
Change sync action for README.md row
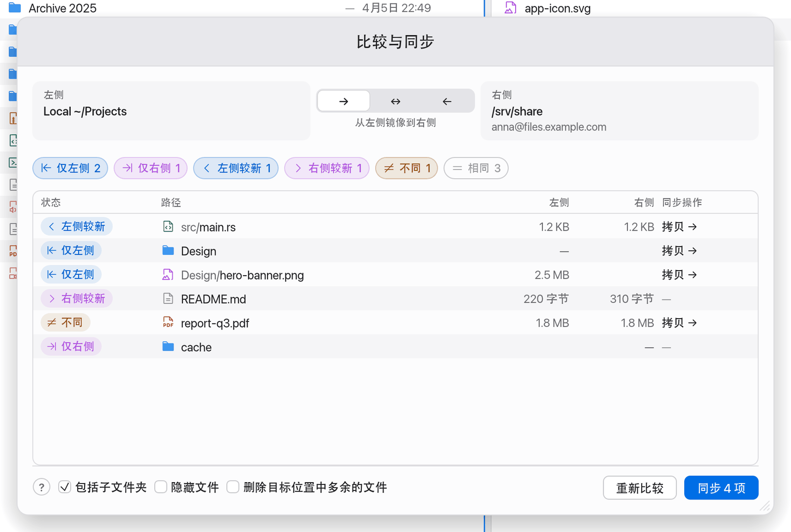pos(666,299)
